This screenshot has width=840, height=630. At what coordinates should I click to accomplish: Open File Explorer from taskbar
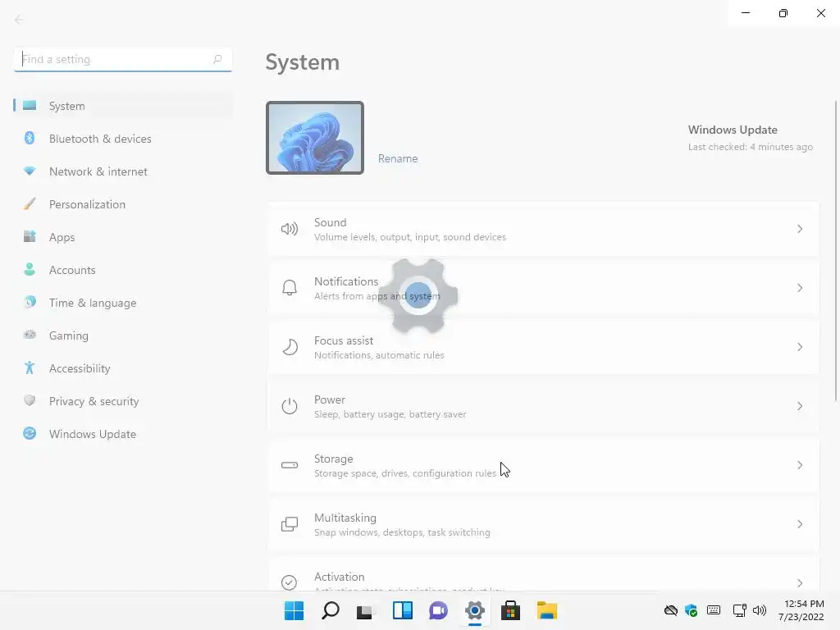(547, 610)
